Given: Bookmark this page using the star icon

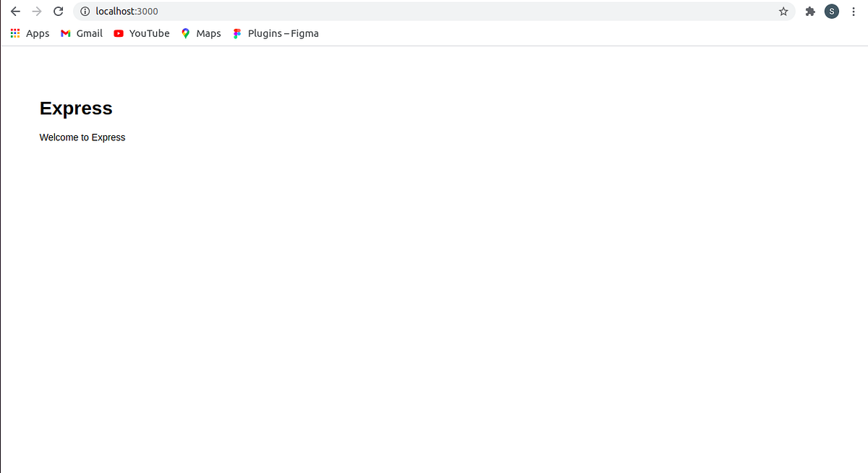Looking at the screenshot, I should 783,11.
